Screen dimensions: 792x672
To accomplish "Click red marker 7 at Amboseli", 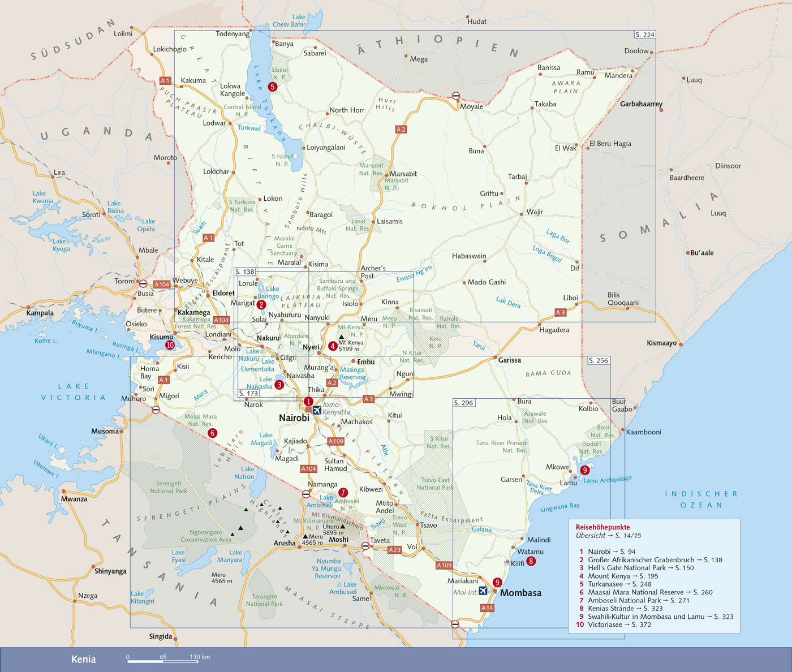I will pyautogui.click(x=343, y=493).
